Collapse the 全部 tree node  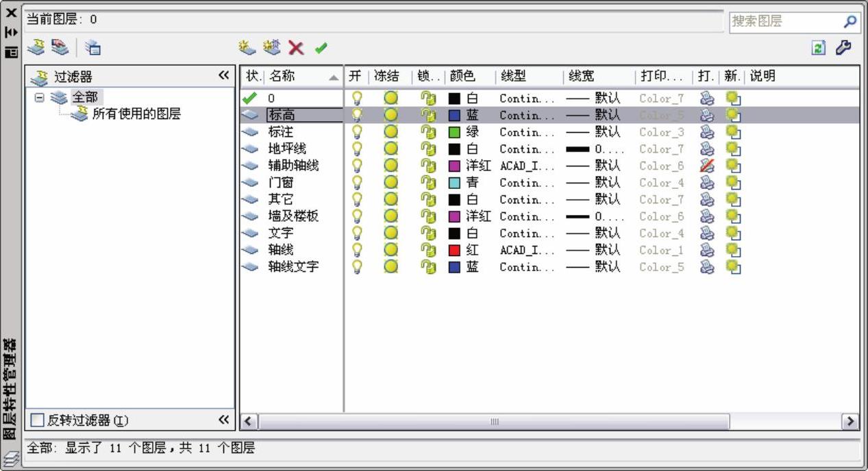tap(40, 97)
